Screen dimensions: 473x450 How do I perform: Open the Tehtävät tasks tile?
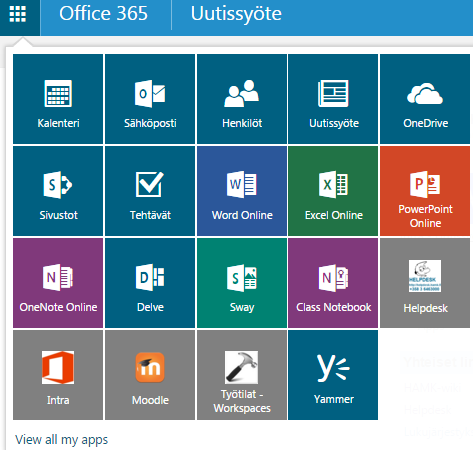tap(150, 191)
